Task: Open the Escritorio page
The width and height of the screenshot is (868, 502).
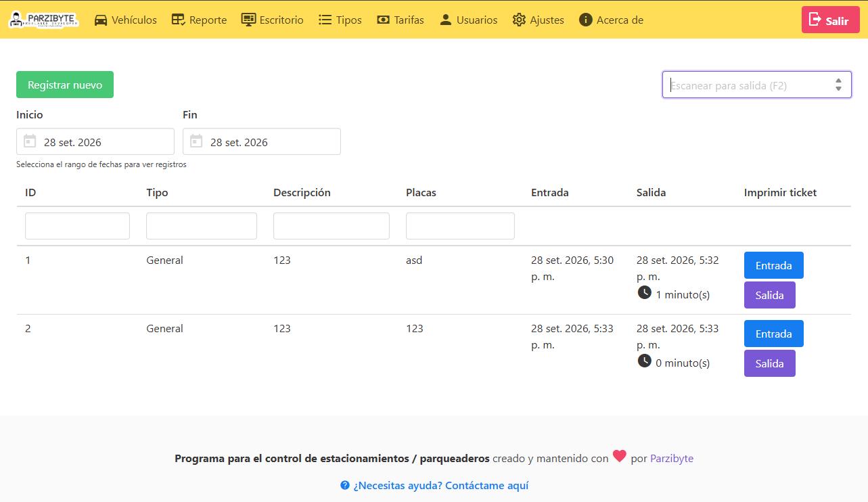Action: tap(273, 20)
